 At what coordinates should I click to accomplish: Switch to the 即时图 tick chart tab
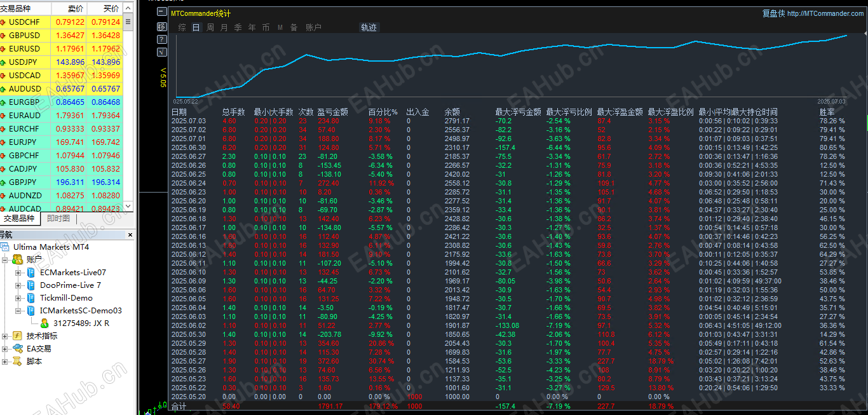click(x=58, y=219)
